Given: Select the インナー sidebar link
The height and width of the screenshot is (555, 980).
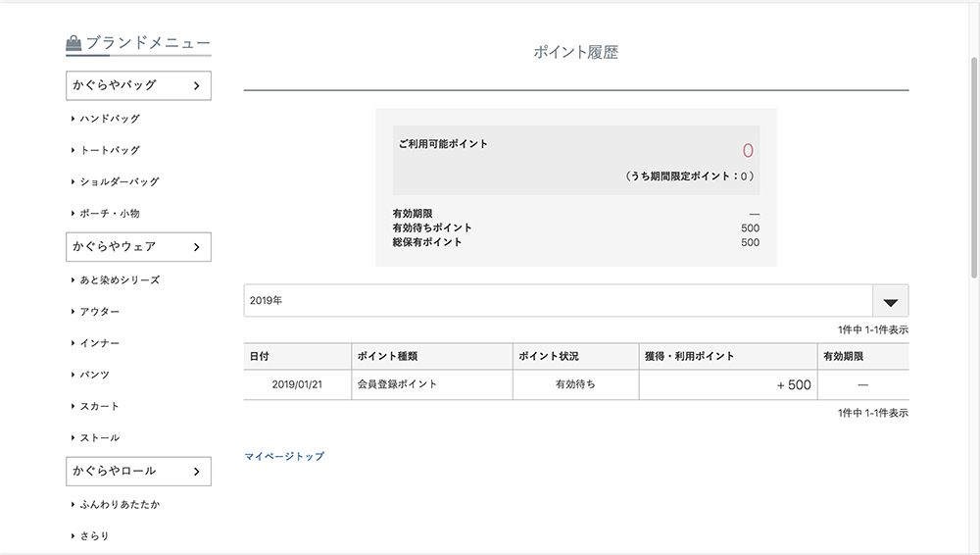Looking at the screenshot, I should coord(100,343).
